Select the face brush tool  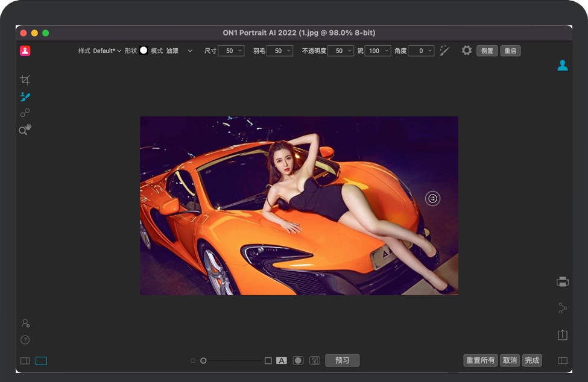(25, 96)
